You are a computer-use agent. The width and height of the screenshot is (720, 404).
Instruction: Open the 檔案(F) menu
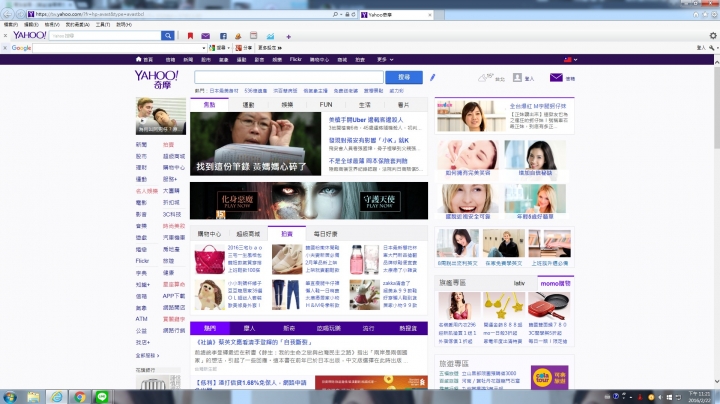[x=11, y=25]
